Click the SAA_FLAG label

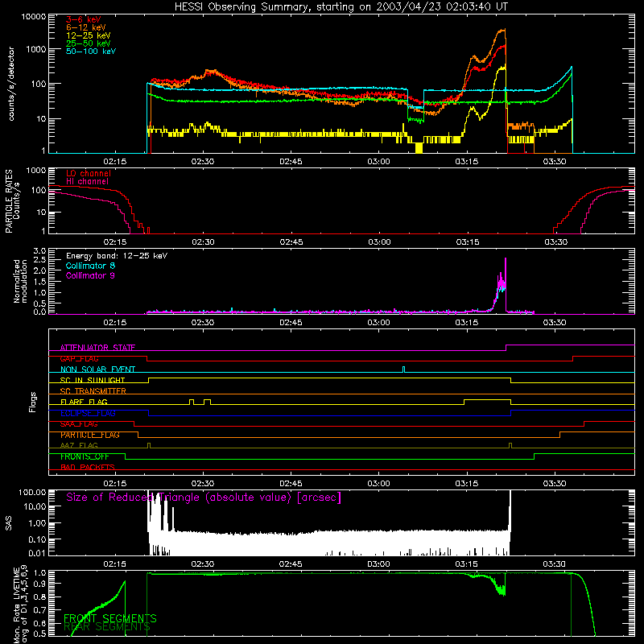pyautogui.click(x=79, y=424)
